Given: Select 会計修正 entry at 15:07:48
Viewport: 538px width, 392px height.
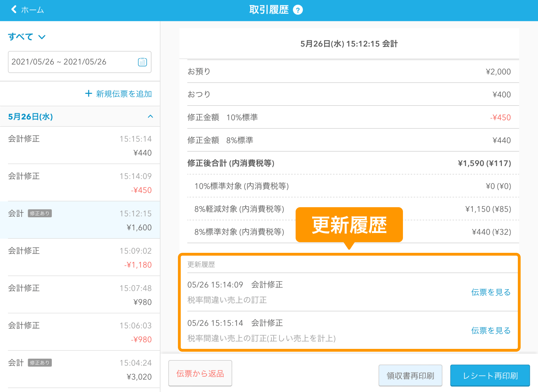Looking at the screenshot, I should pos(80,295).
